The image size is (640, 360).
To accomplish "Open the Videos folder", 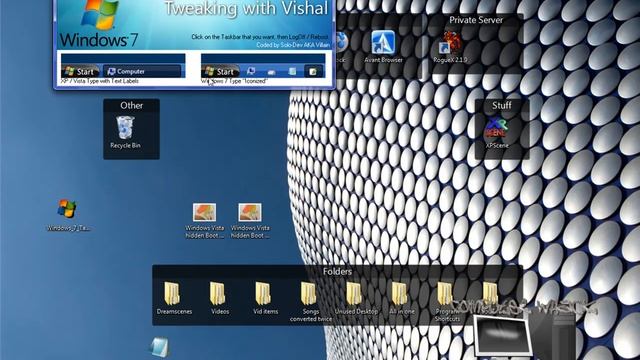I will (220, 298).
